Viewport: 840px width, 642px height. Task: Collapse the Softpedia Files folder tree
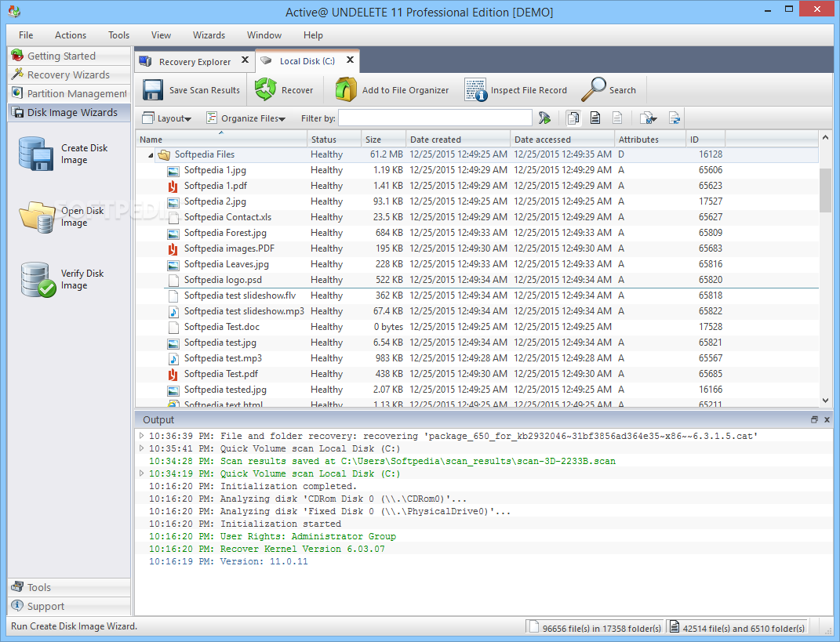[x=151, y=155]
